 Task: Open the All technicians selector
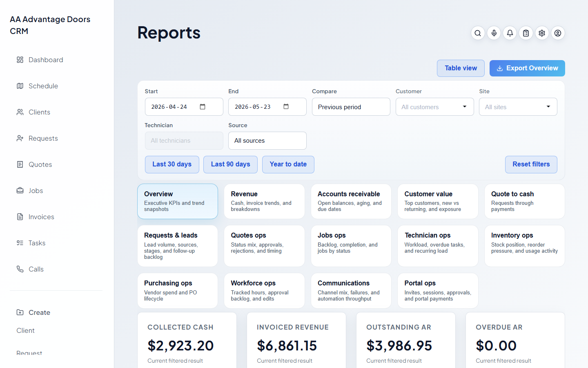coord(184,141)
